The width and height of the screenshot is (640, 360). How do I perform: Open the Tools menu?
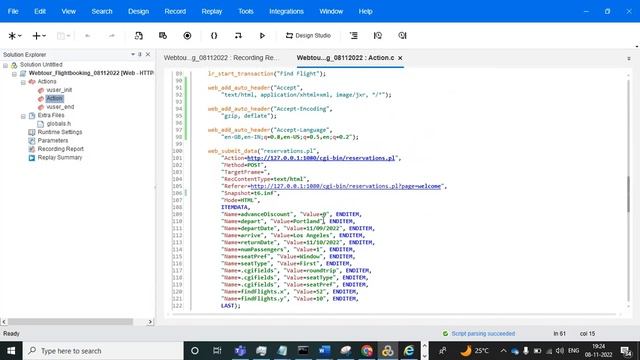(246, 11)
